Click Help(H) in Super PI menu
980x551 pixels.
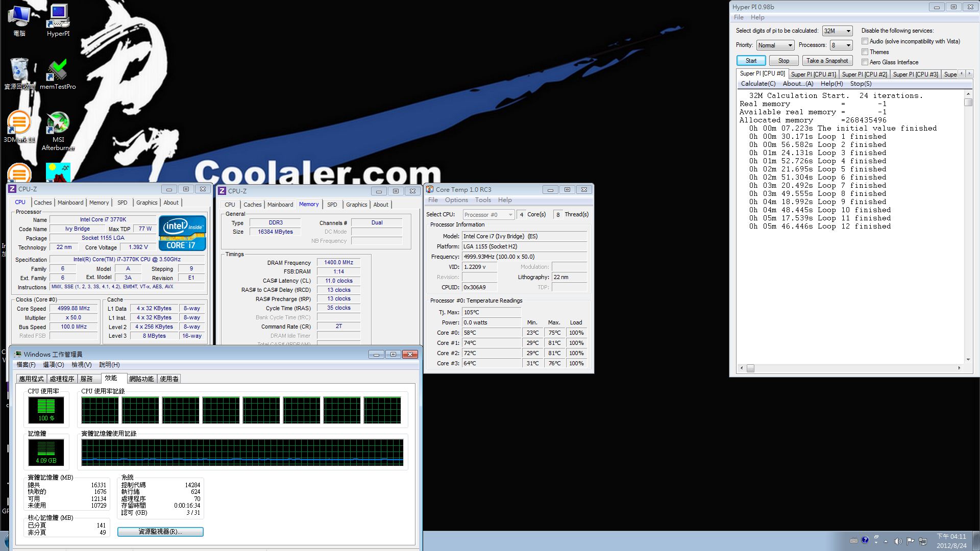(831, 84)
